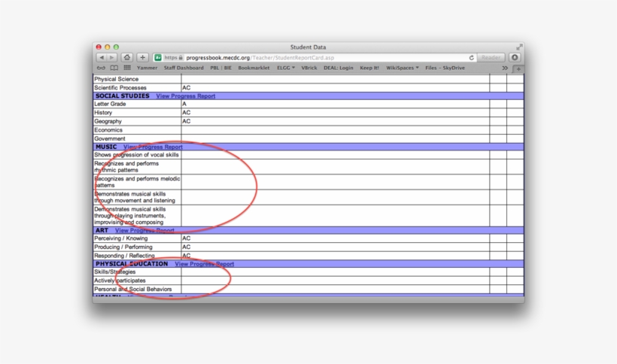Click the Personal and Social Behaviors label
The image size is (617, 364).
[133, 289]
